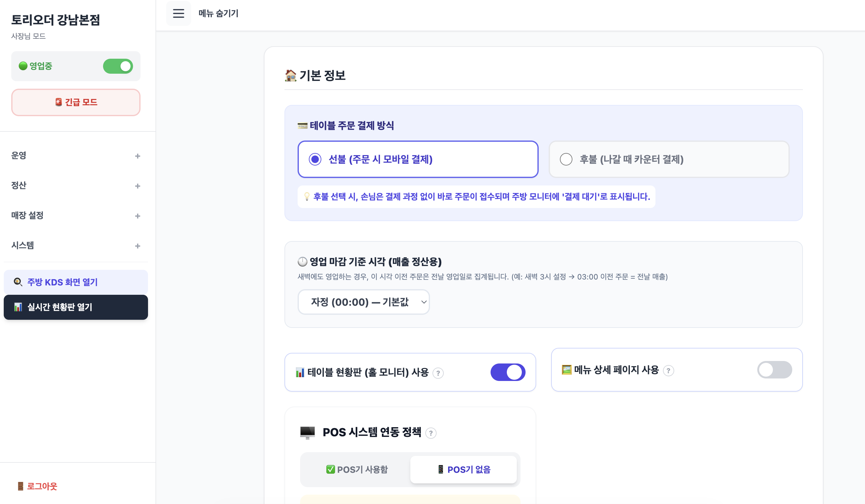Screen dimensions: 865x504
Task: Click the 토리오더 강남본점 store title
Action: (x=56, y=20)
